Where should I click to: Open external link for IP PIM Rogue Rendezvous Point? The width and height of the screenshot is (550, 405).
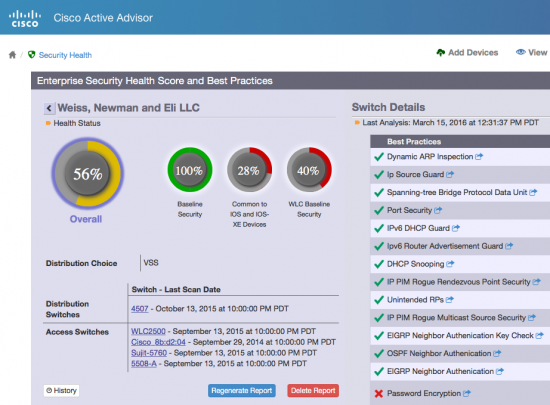coord(536,282)
